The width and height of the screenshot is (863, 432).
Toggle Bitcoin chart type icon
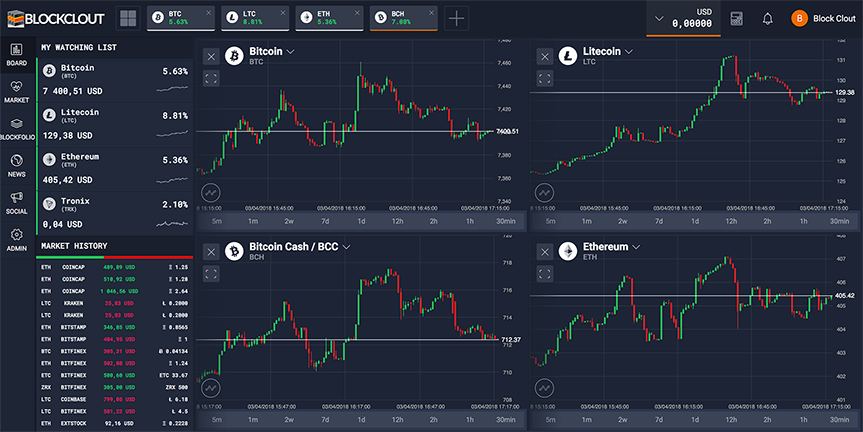click(211, 193)
